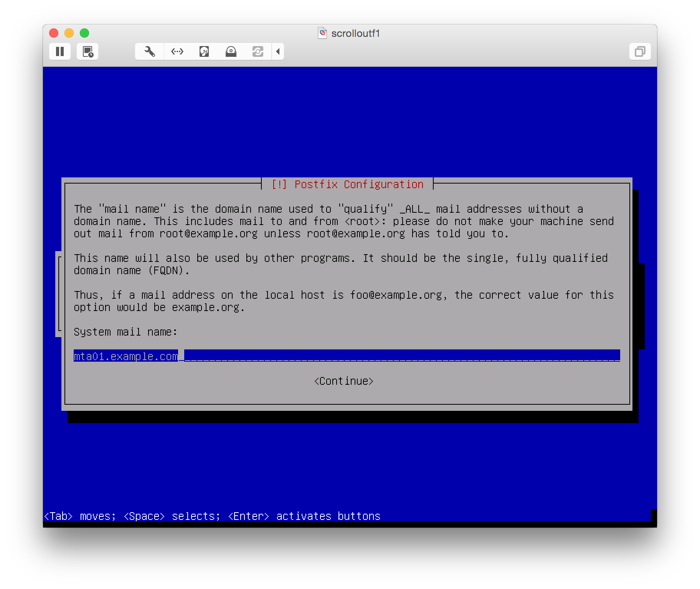Image resolution: width=700 pixels, height=589 pixels.
Task: Pause the virtual machine
Action: pyautogui.click(x=60, y=51)
